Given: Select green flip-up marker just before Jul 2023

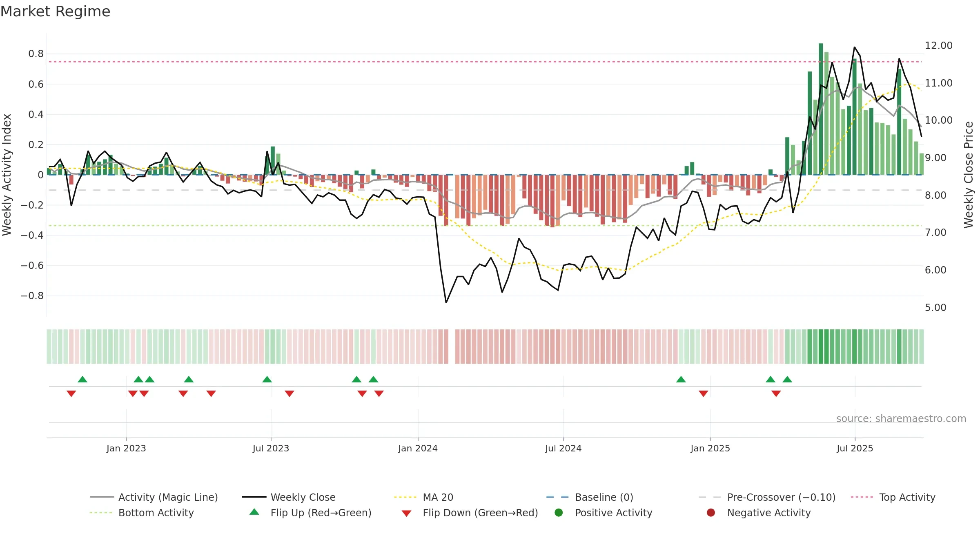Looking at the screenshot, I should coord(267,379).
